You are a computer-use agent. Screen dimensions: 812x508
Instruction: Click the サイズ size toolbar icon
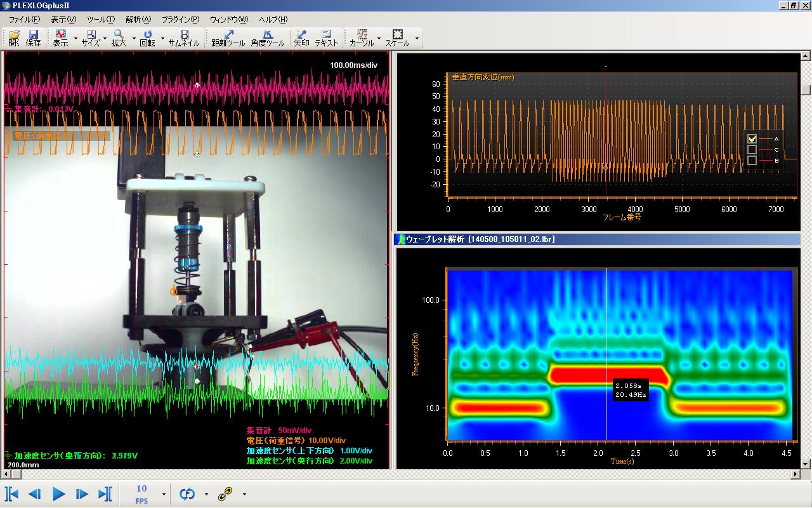pos(91,38)
